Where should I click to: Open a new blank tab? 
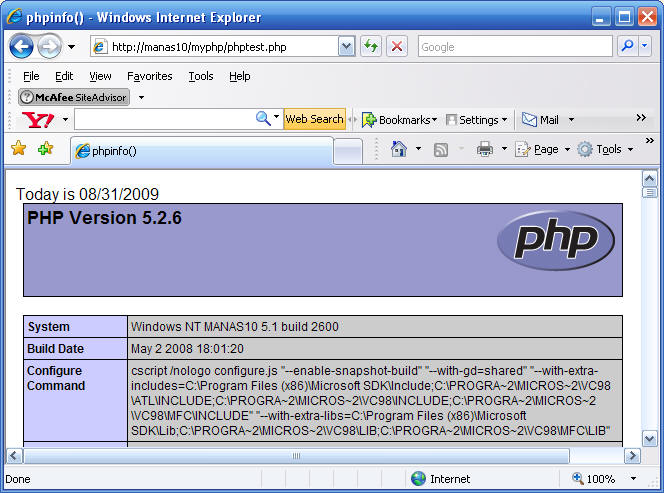pyautogui.click(x=348, y=152)
